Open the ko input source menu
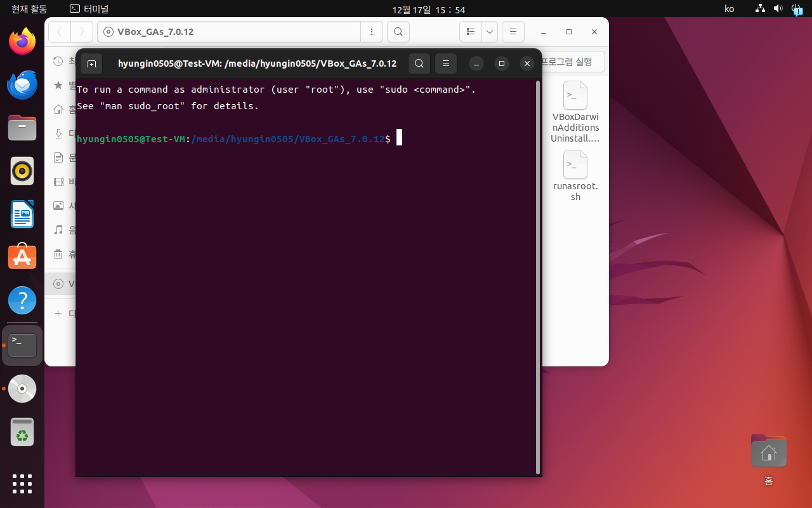 [x=730, y=9]
